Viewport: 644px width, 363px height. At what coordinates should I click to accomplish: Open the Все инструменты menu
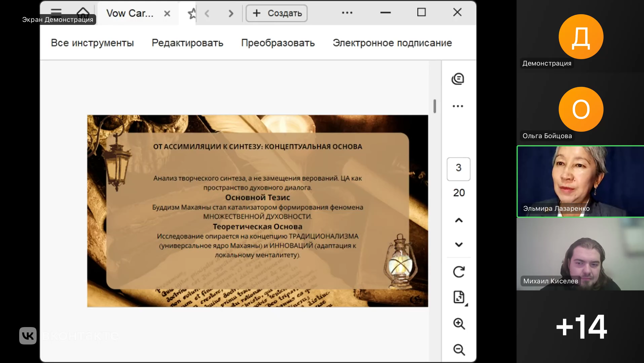coord(92,43)
